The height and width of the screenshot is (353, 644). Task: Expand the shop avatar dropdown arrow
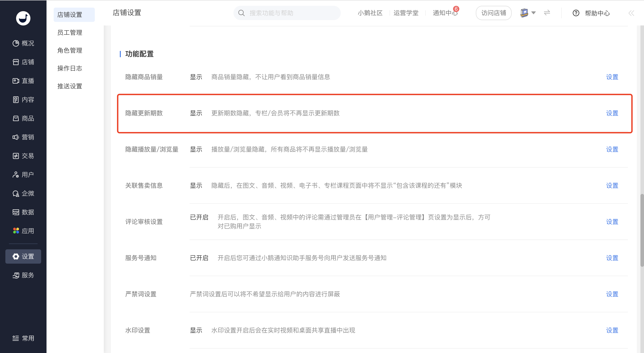click(x=533, y=13)
